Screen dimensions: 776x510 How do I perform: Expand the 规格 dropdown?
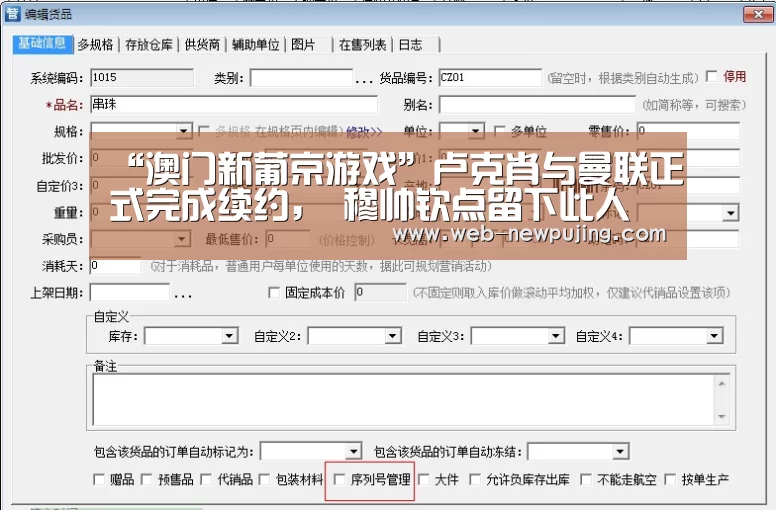pos(184,131)
